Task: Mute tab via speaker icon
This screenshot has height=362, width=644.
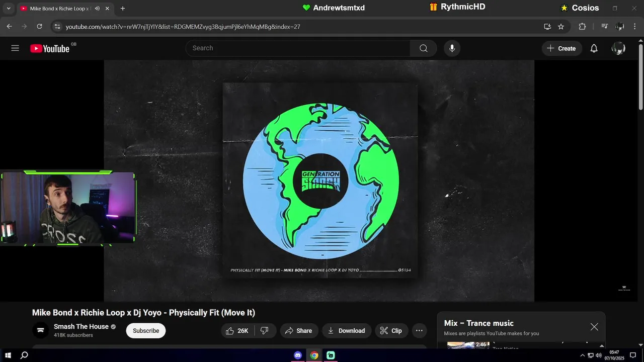Action: click(x=97, y=9)
